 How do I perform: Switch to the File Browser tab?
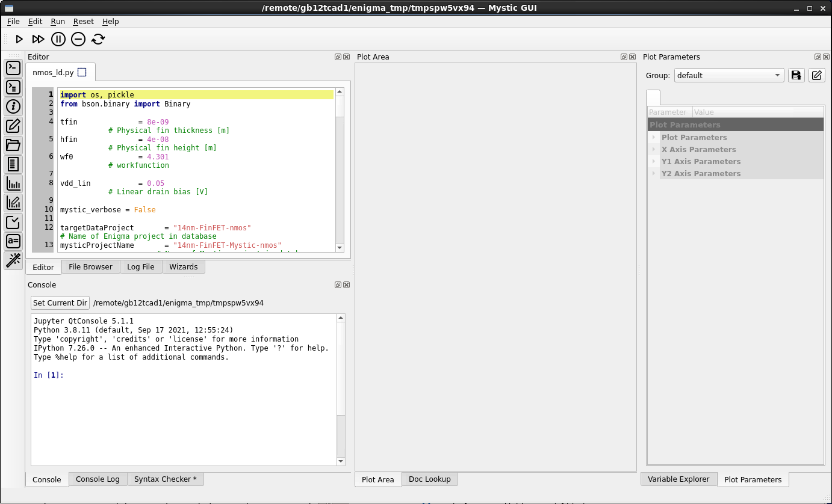coord(90,266)
